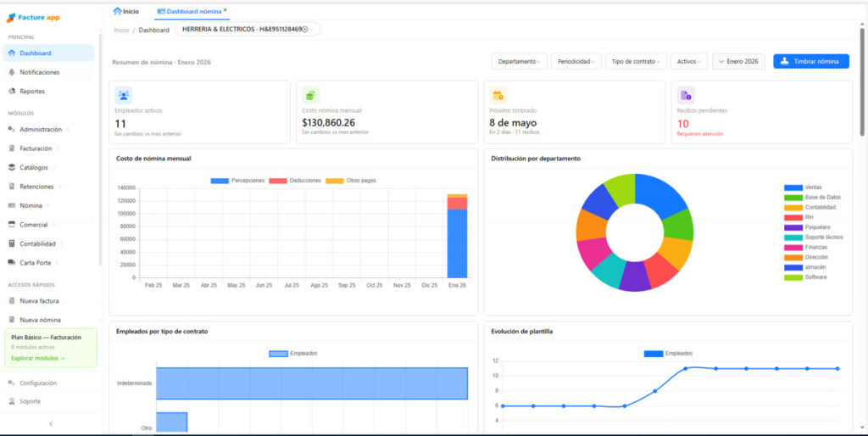Click the Inicio breadcrumb link
868x436 pixels.
121,30
